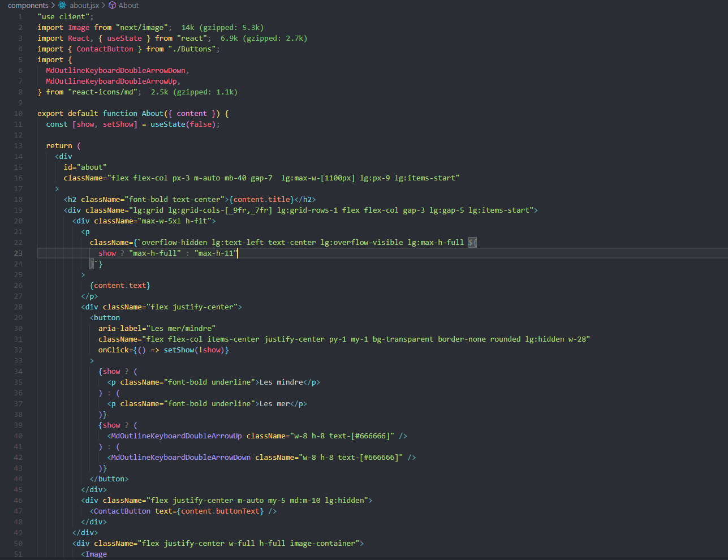Click the ContactButton import on line 4
This screenshot has height=560, width=728.
click(x=105, y=49)
